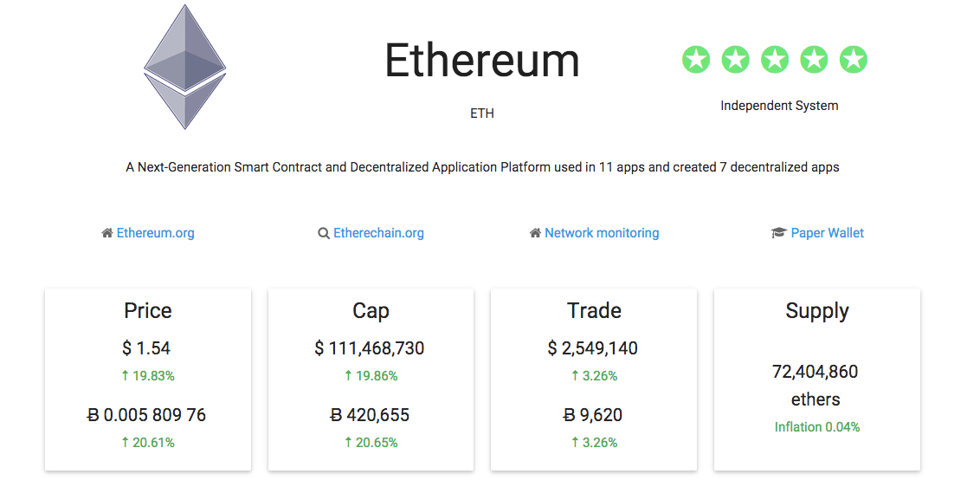Click the home icon beside Network monitoring

pos(535,233)
